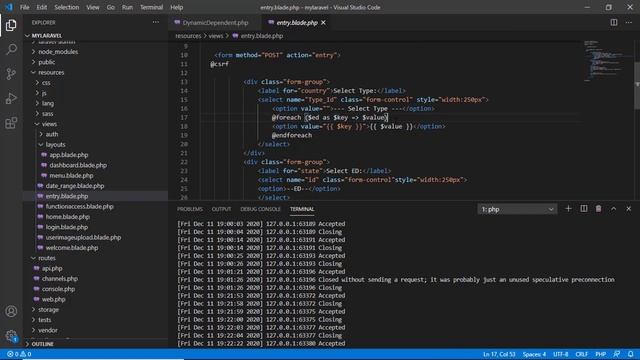The width and height of the screenshot is (640, 360).
Task: Split the terminal panel
Action: point(584,209)
